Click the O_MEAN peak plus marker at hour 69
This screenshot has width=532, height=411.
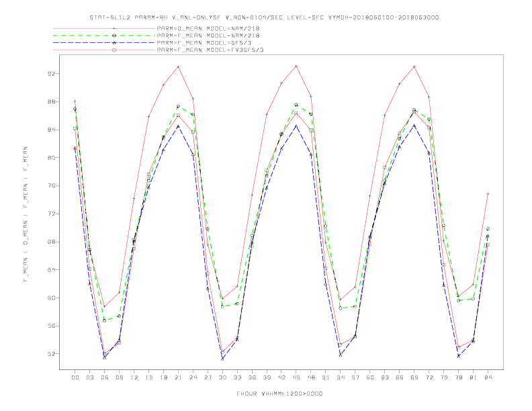click(414, 66)
